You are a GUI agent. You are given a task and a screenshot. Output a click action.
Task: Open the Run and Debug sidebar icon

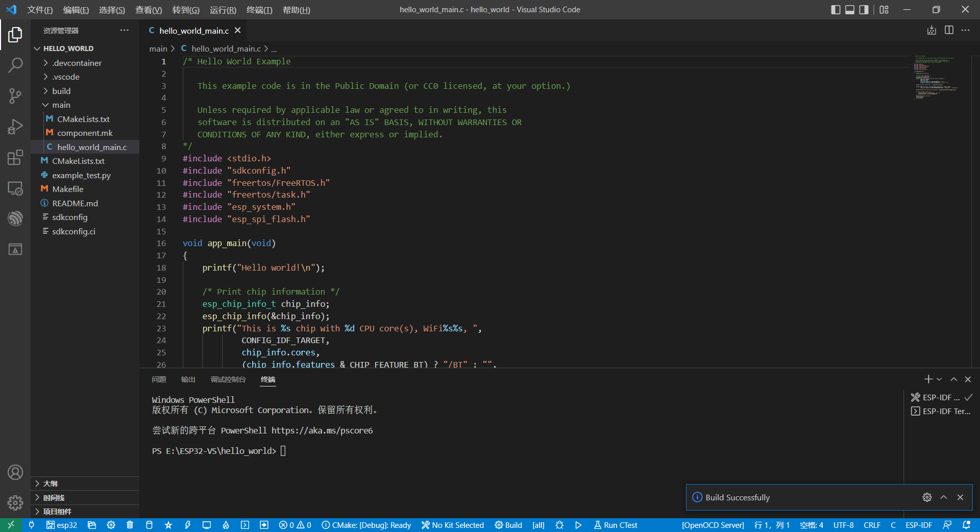tap(15, 127)
